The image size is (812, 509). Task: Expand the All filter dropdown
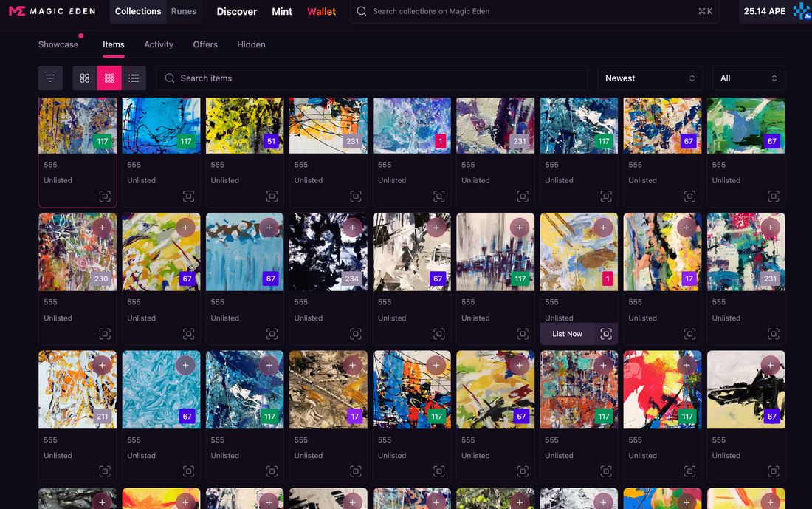(748, 78)
